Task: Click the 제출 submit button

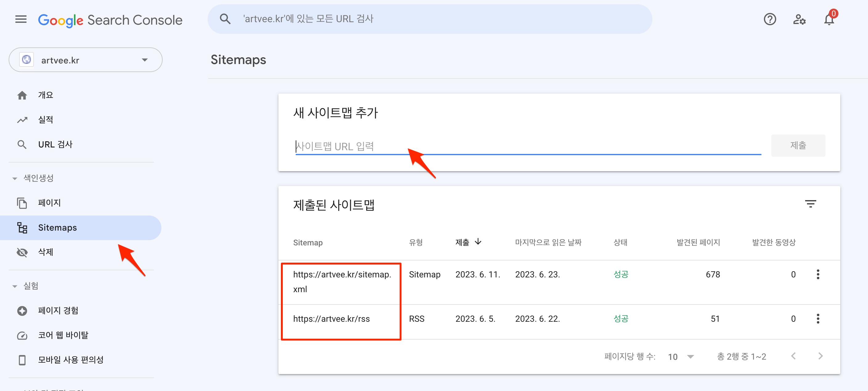Action: pyautogui.click(x=797, y=146)
